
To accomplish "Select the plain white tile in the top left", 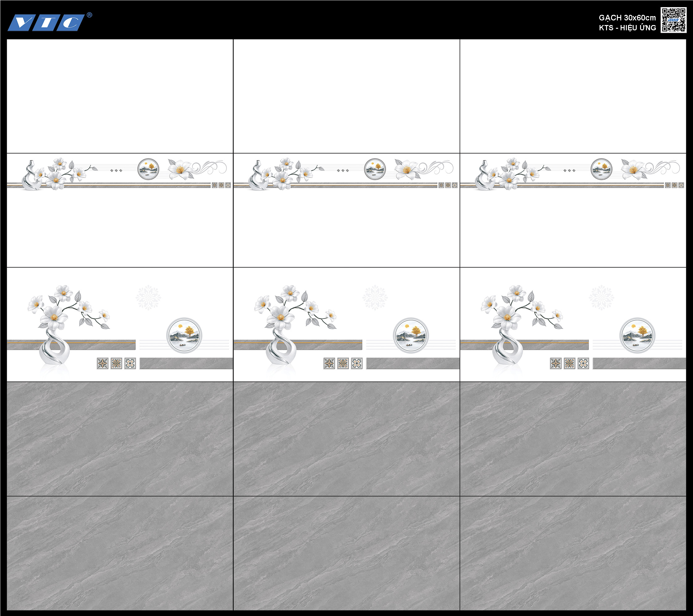I will (120, 96).
